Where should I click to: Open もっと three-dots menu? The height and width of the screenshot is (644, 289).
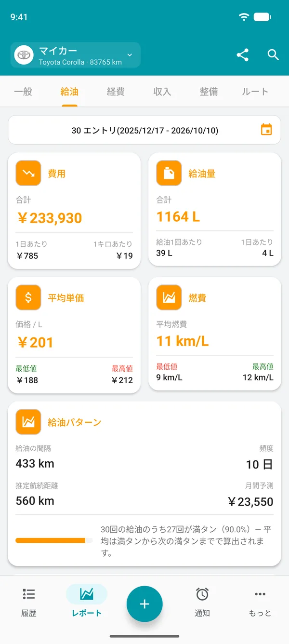pos(260,594)
